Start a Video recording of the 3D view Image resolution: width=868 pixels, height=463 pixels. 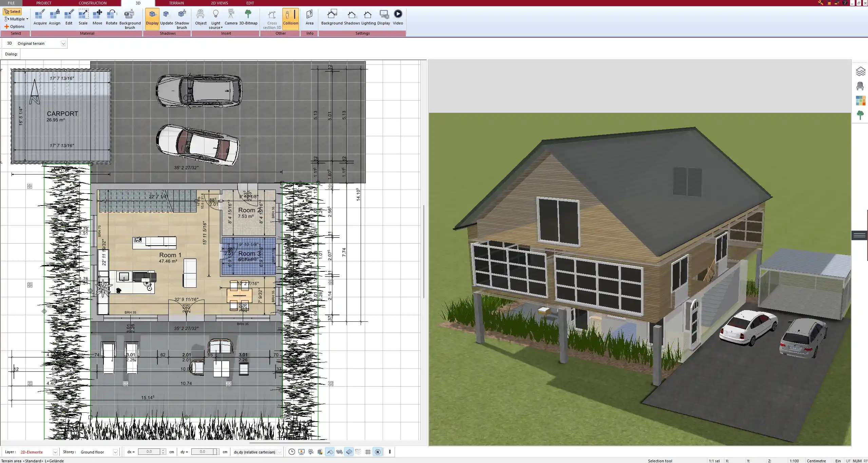click(x=397, y=17)
